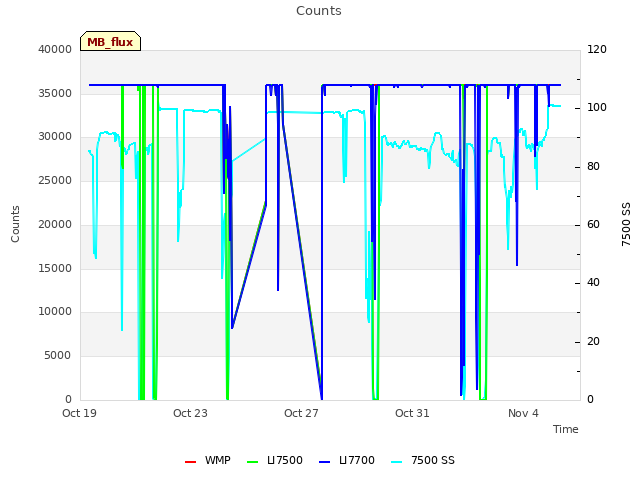Toggle the LI7500 legend entry
The width and height of the screenshot is (640, 480).
[x=275, y=460]
